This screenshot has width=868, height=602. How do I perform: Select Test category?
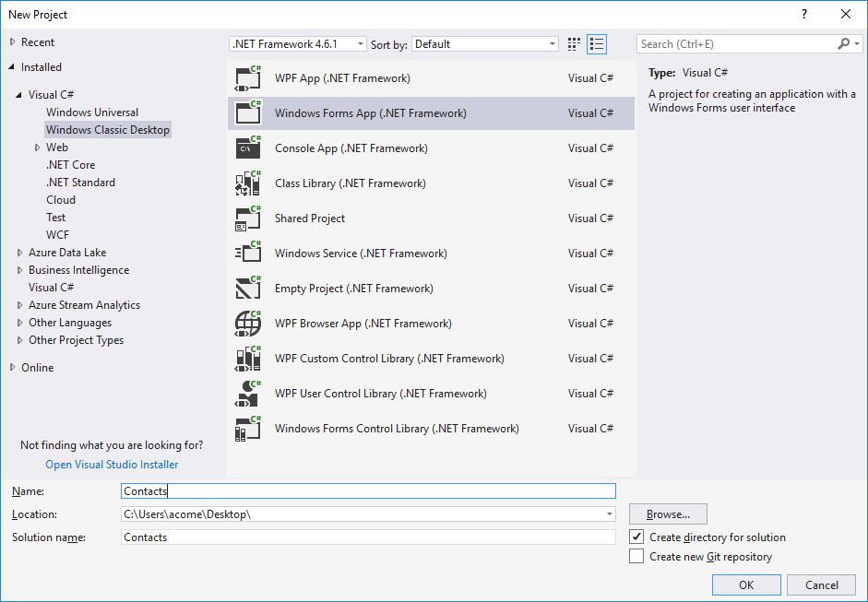56,218
